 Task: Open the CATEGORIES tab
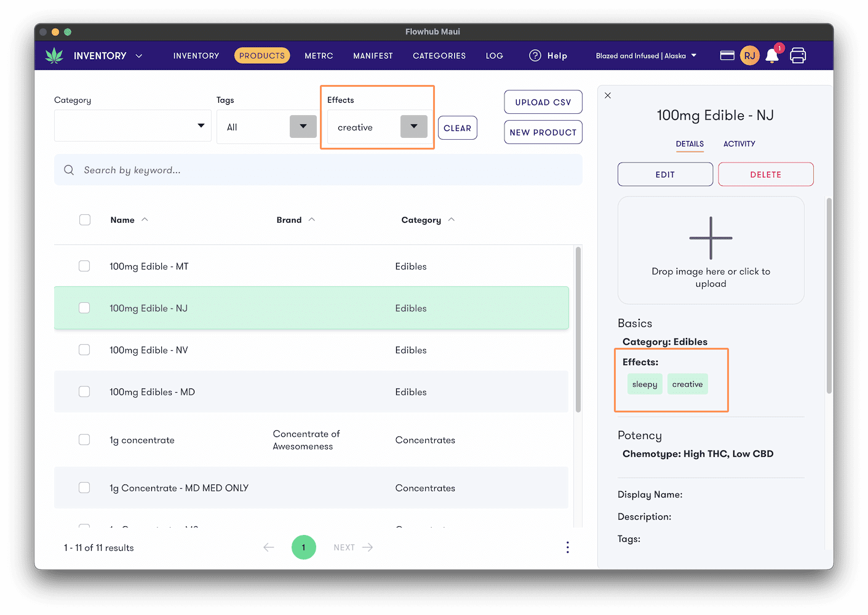(x=439, y=55)
